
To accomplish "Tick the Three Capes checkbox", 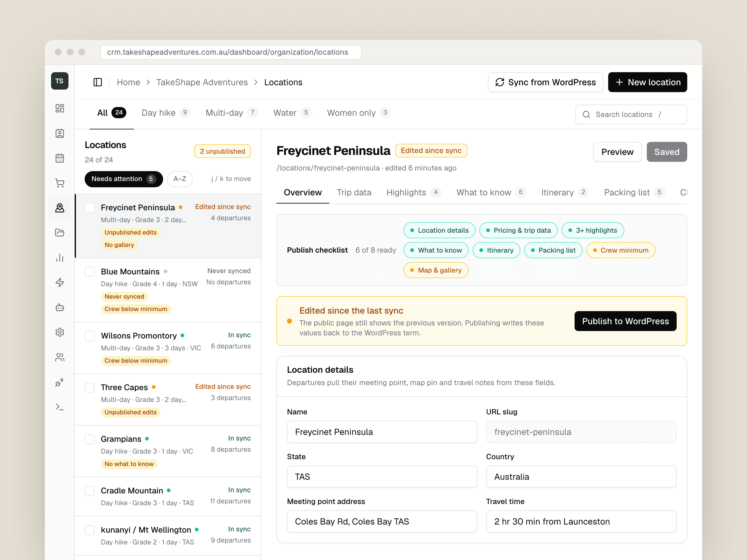I will coord(90,388).
